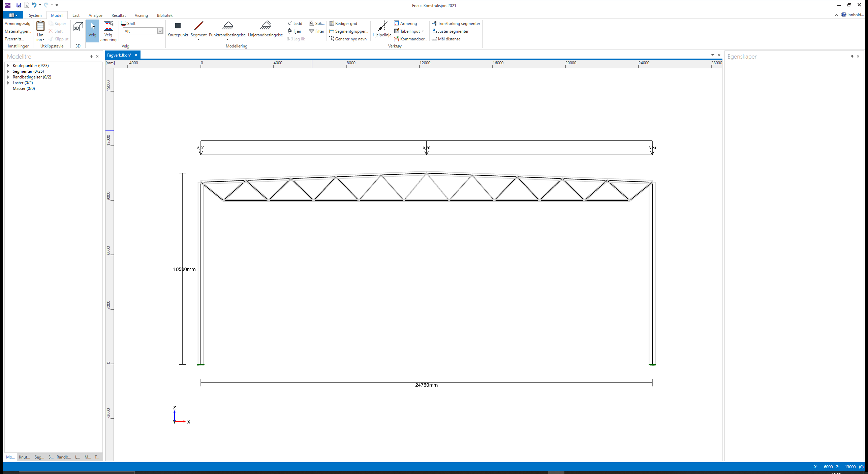Switch to the Last ribbon tab
The width and height of the screenshot is (868, 474).
[x=76, y=15]
